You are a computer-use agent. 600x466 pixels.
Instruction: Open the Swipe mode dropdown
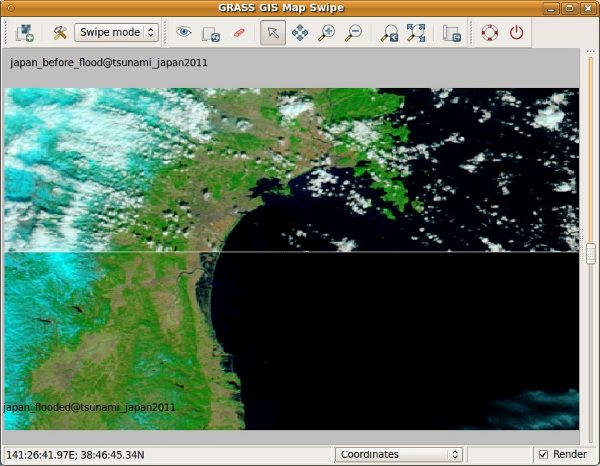point(117,32)
